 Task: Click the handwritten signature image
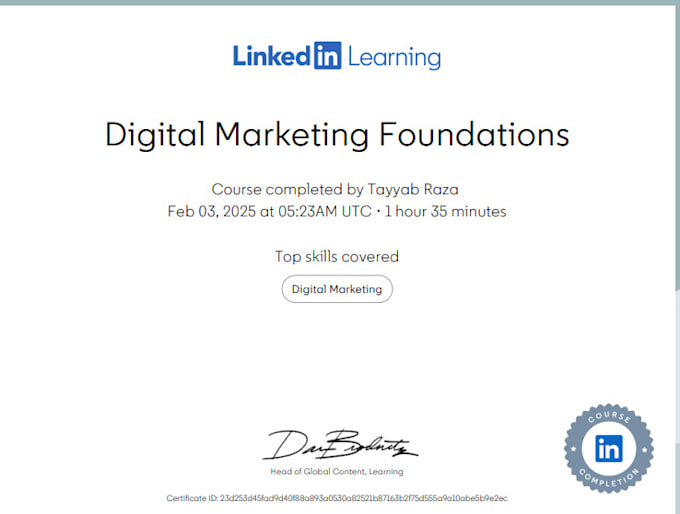click(340, 445)
